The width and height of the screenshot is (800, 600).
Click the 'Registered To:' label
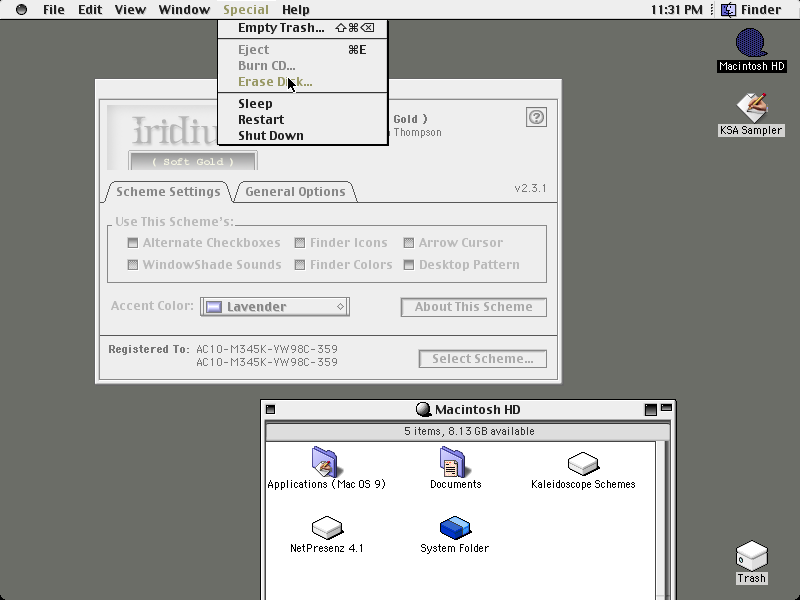pos(149,349)
